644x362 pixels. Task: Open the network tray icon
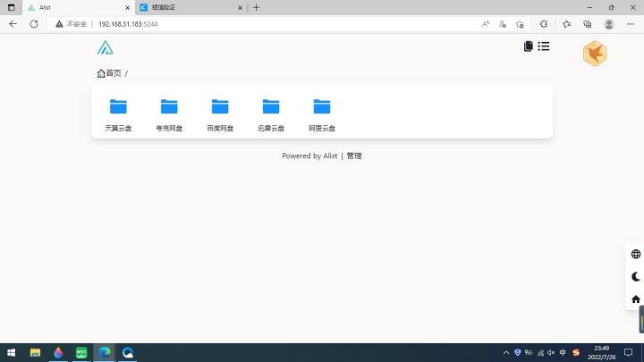click(x=540, y=352)
